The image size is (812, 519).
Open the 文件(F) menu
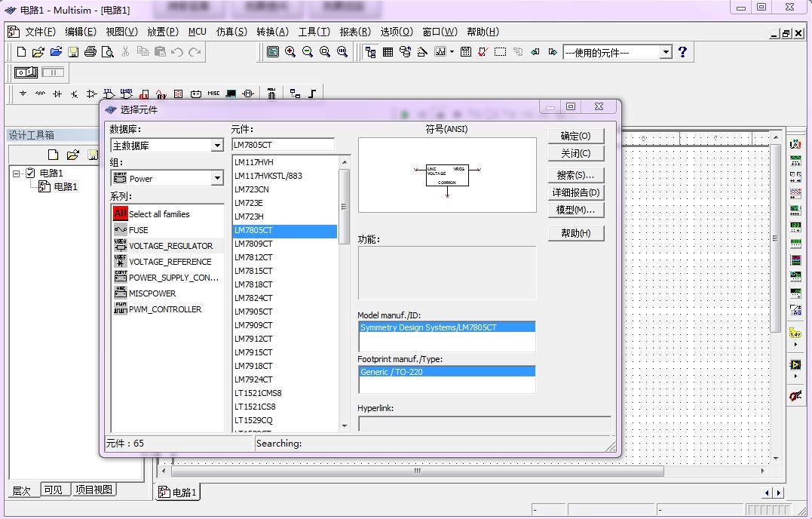click(x=41, y=32)
